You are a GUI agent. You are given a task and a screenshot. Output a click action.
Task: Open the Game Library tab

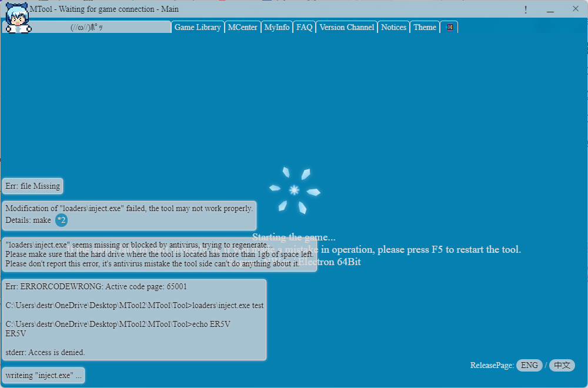click(198, 27)
